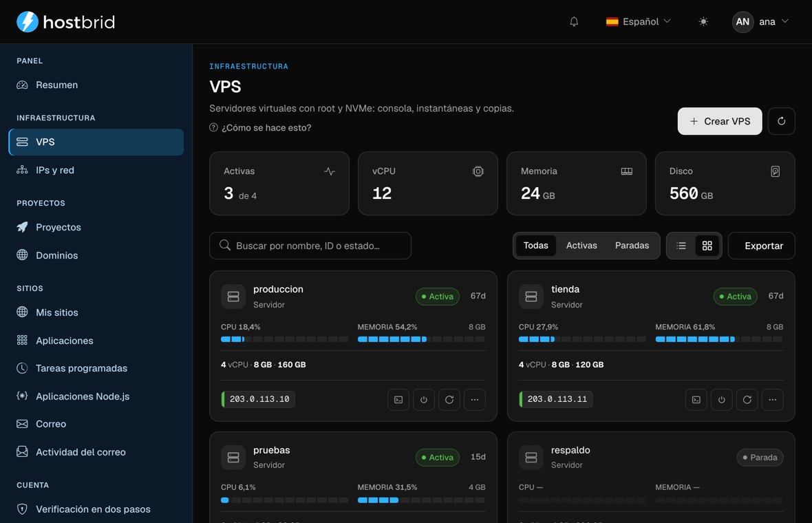Click the Activa badge on produccion

click(x=438, y=296)
